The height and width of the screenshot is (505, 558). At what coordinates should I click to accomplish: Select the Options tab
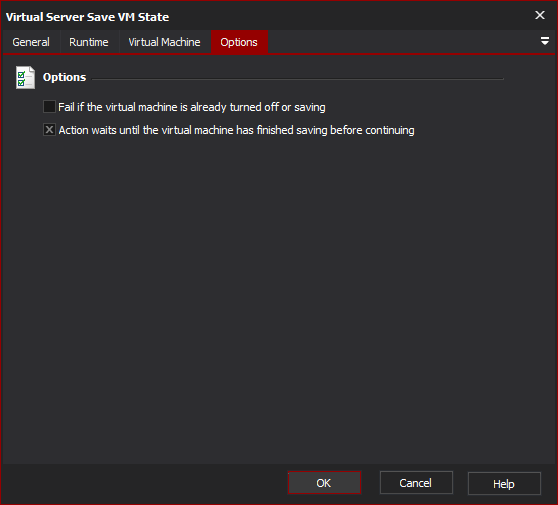tap(239, 42)
